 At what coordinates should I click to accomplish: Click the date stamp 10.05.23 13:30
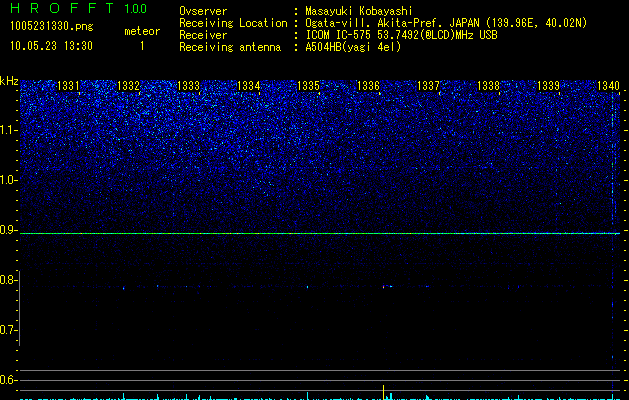pos(51,46)
